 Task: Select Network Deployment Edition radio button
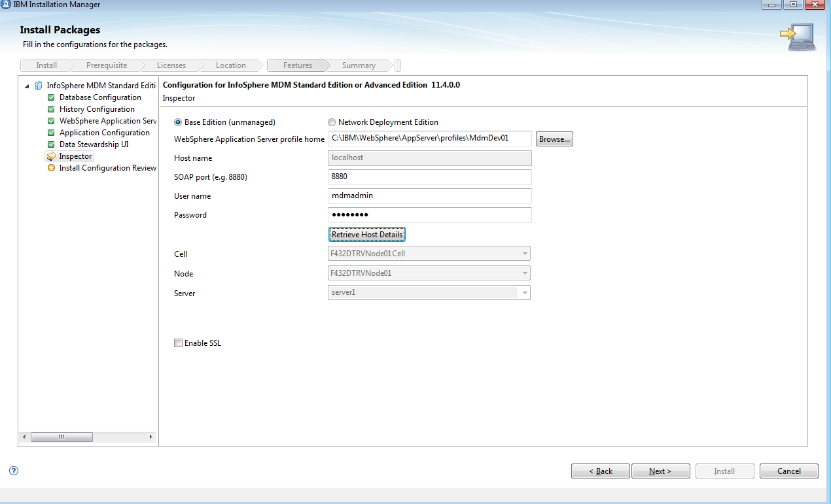click(332, 122)
